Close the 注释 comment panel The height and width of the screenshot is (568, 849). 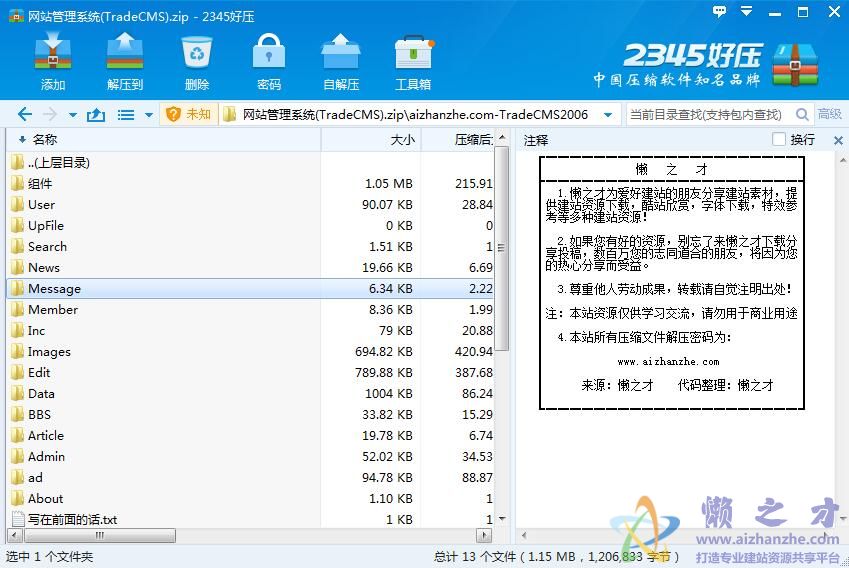(838, 140)
